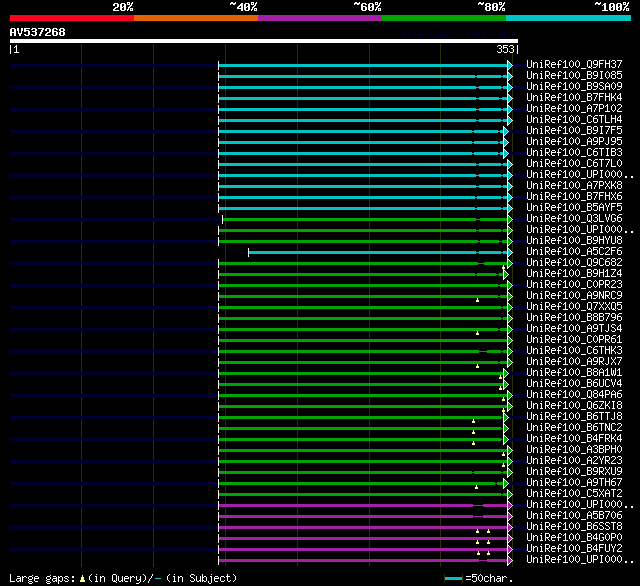Select the UniRef100_B7FHX6 hit label

[574, 197]
